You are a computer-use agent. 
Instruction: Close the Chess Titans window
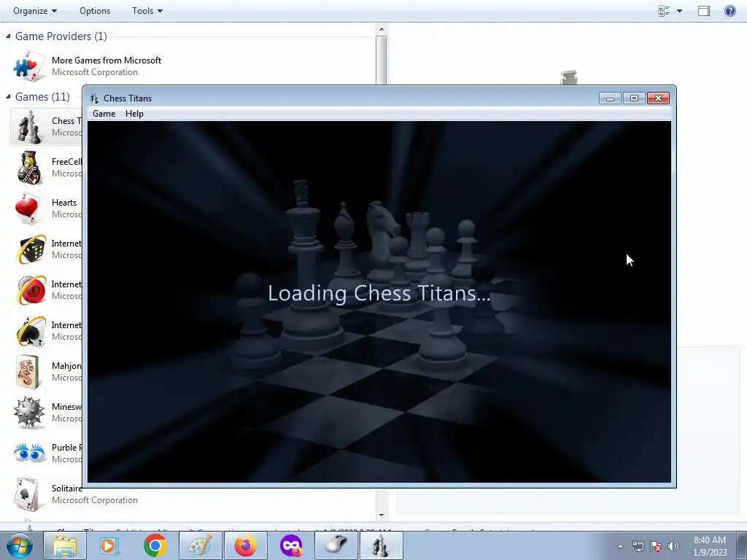[x=659, y=98]
